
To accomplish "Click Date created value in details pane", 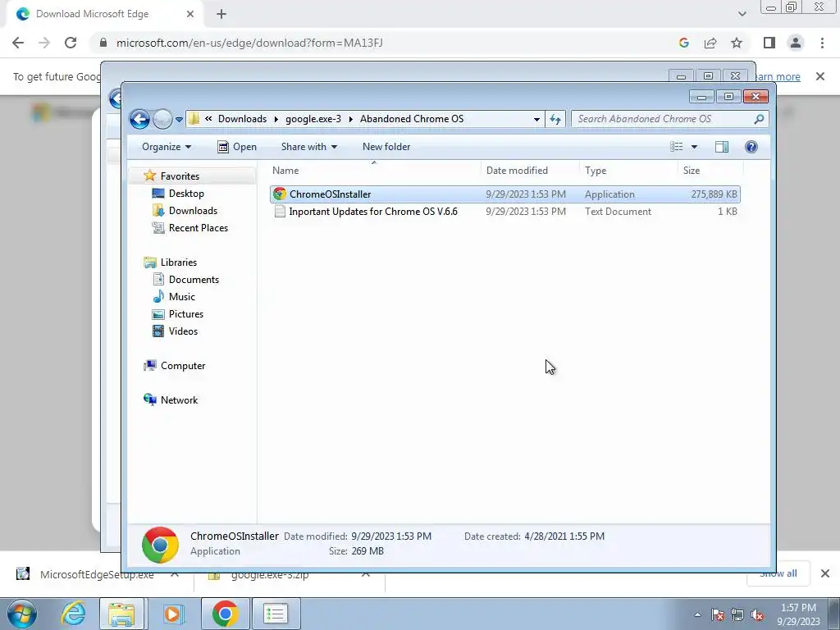I will click(x=564, y=536).
